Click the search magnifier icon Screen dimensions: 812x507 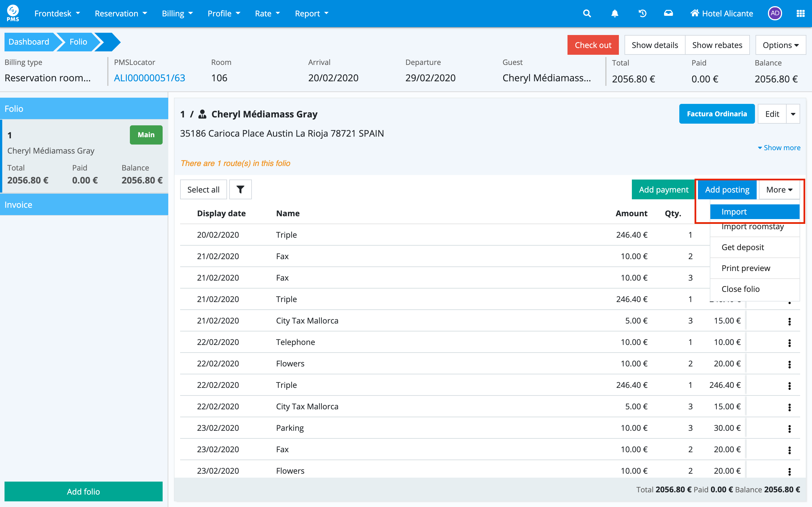(x=587, y=14)
